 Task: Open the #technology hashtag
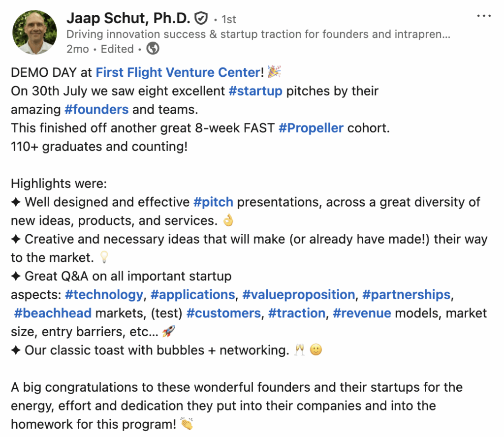click(104, 295)
